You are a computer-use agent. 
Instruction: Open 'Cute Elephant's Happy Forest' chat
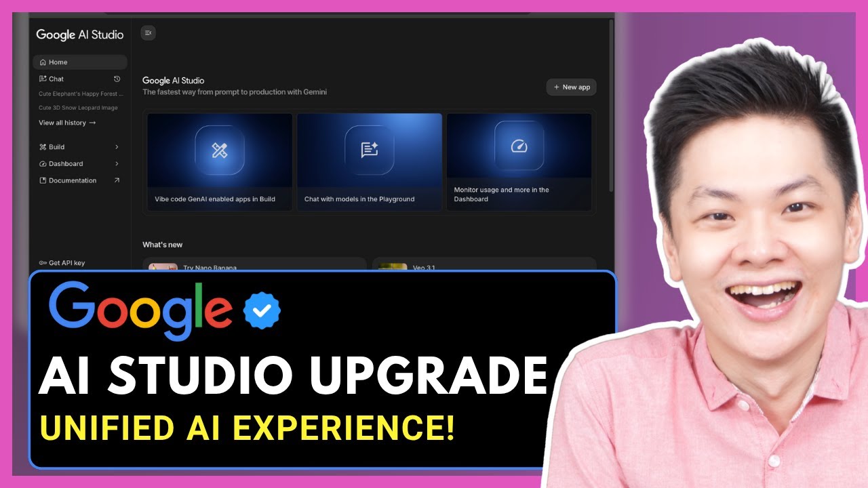pos(81,94)
